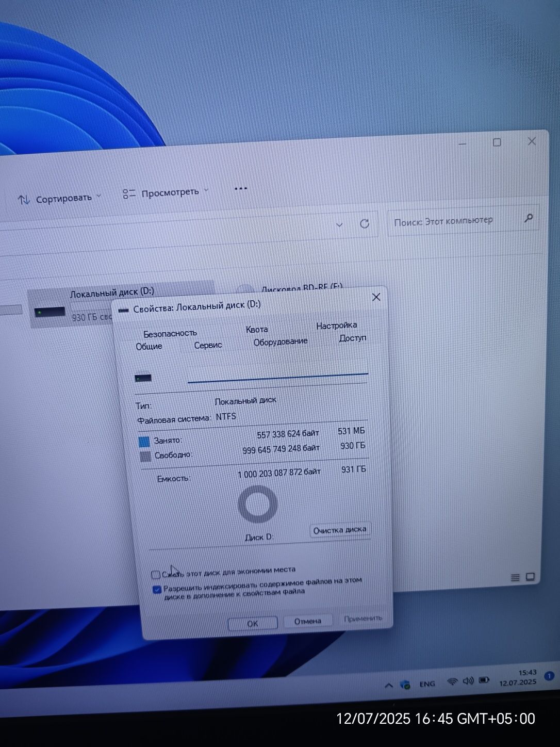Switch Explorer to large thumbnails view icon

click(x=530, y=577)
